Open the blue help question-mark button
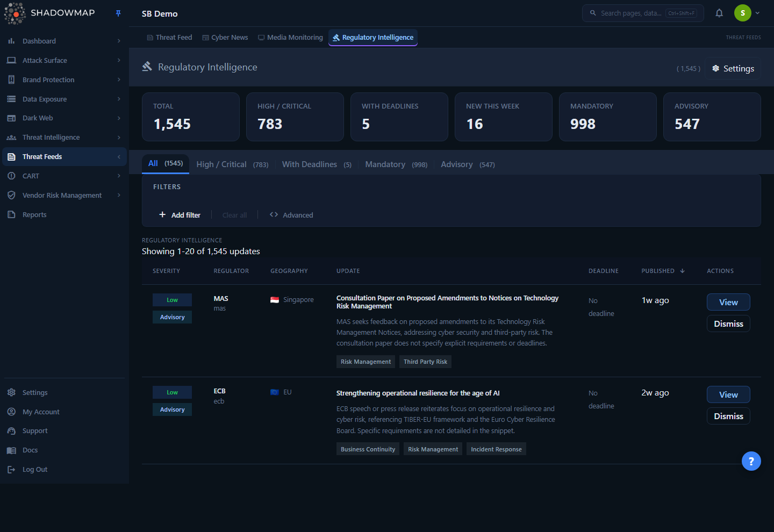Screen dimensions: 774x532 point(751,461)
